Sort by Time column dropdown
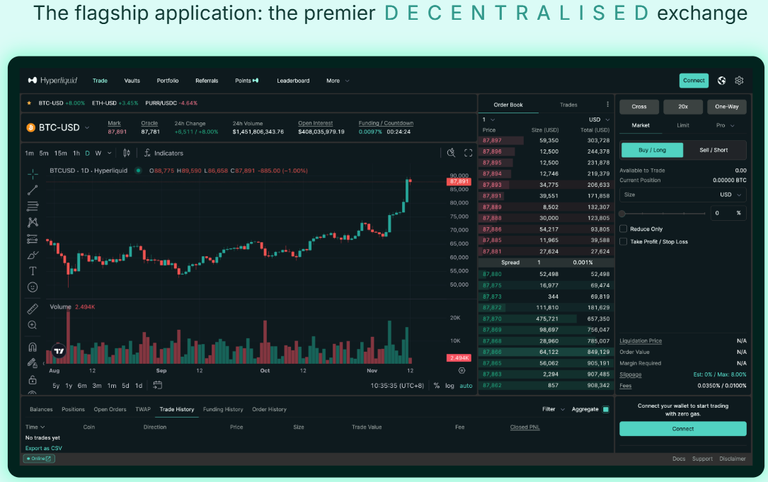768x482 pixels. tap(35, 427)
